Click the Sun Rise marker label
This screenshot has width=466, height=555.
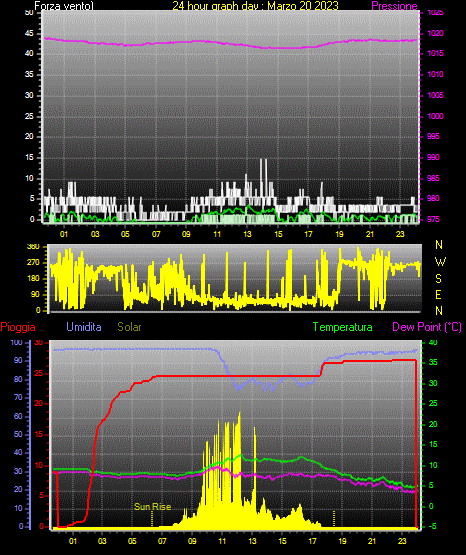[152, 507]
